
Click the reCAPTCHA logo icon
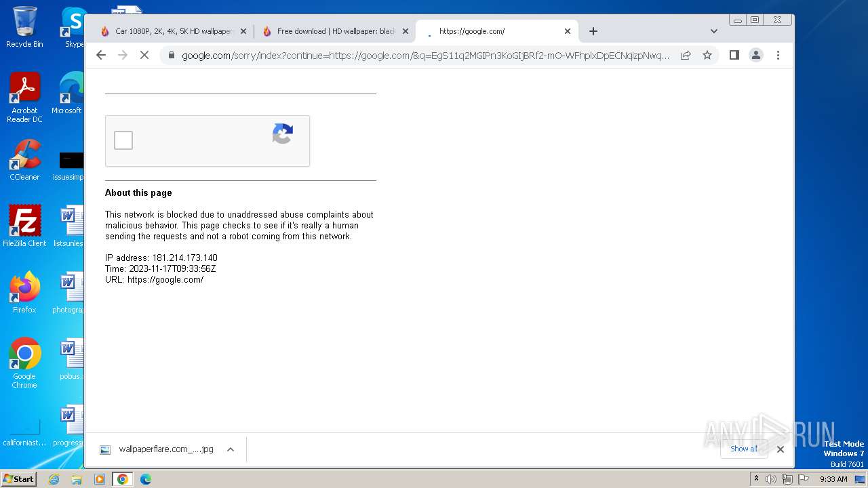[x=283, y=134]
